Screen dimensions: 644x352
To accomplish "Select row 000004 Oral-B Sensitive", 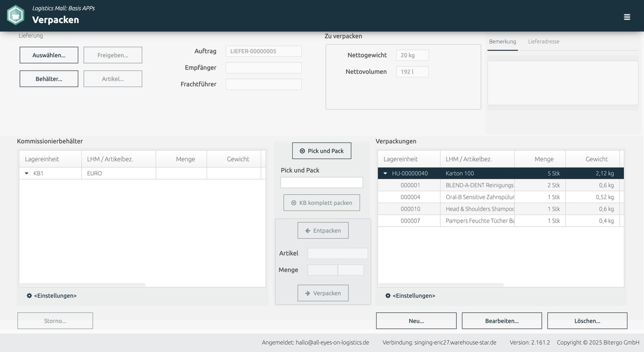I will click(x=501, y=197).
